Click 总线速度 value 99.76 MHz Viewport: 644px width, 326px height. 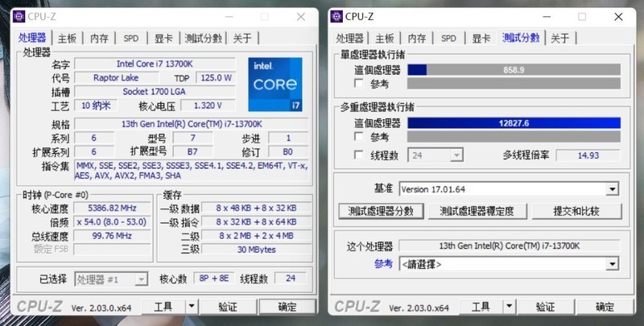coord(112,236)
